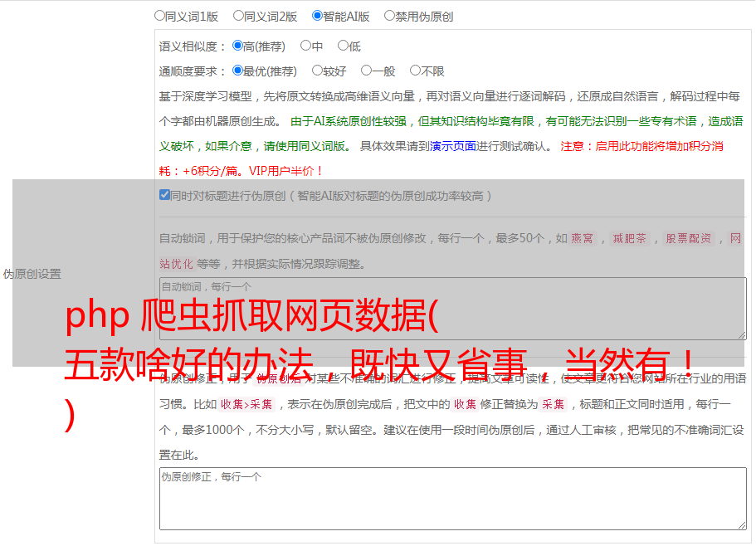Set 通顺度要求 to 较好
Screen dimensions: 756x546
(317, 71)
